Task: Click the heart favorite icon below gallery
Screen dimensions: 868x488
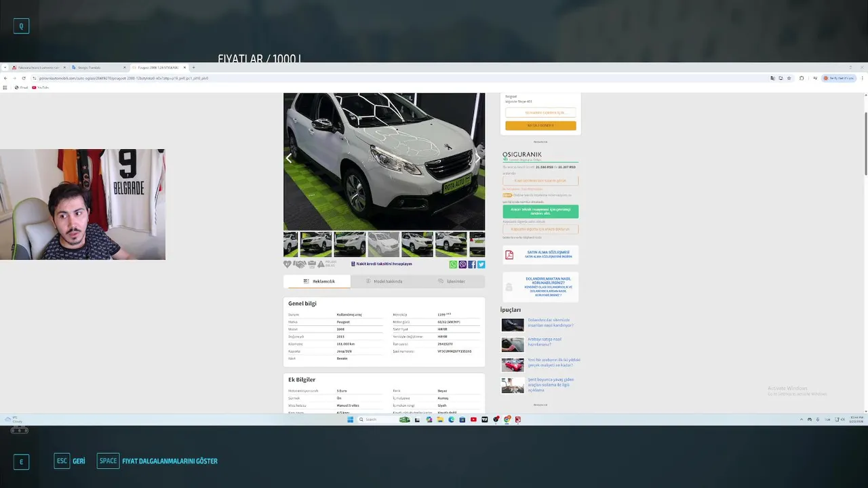Action: (288, 264)
